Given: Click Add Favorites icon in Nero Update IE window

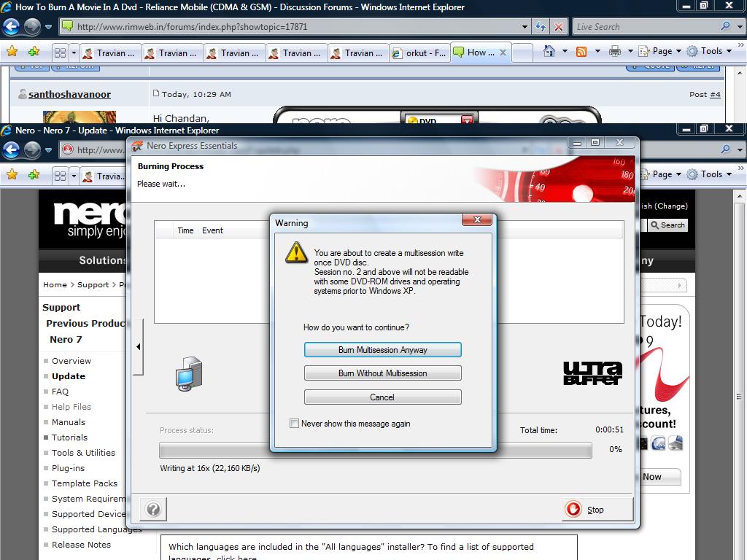Looking at the screenshot, I should click(34, 175).
